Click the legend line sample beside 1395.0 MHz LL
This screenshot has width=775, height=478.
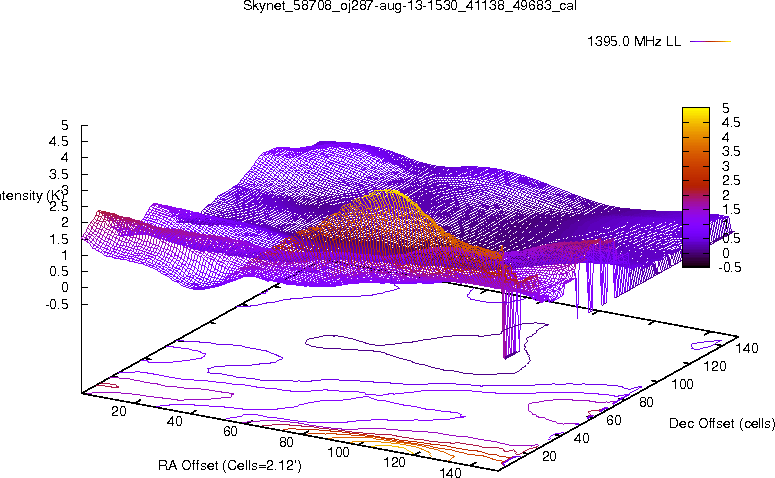click(x=710, y=42)
